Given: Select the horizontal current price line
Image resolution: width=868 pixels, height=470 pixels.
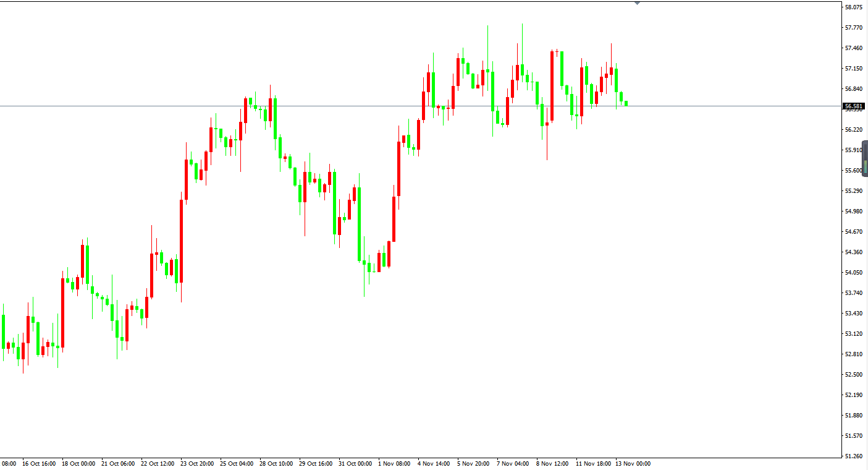Looking at the screenshot, I should tap(371, 106).
